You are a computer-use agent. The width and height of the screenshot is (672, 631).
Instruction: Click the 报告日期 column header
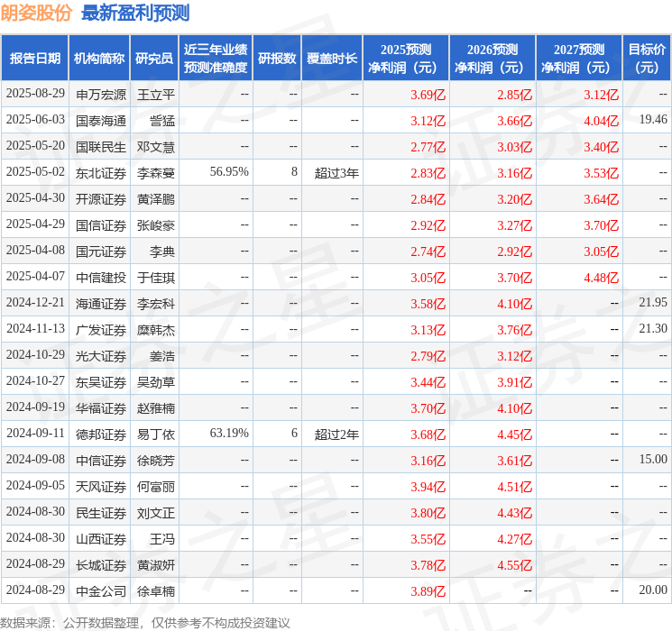34,59
